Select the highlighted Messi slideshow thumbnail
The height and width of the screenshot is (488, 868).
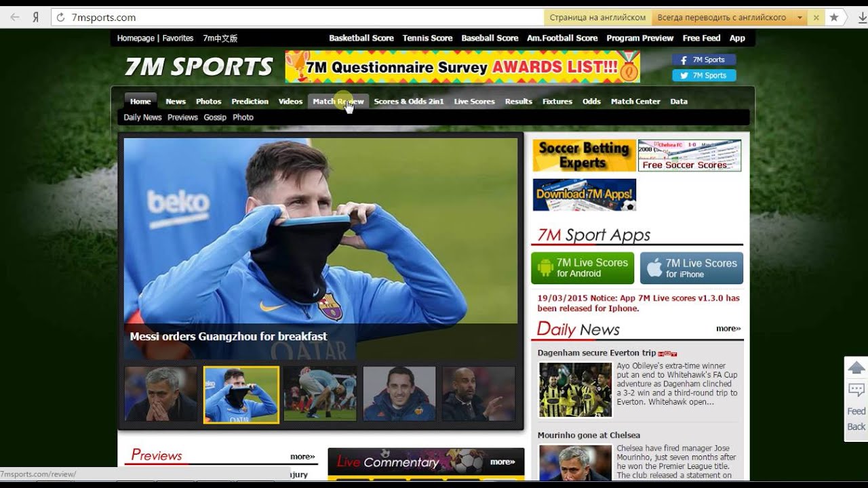[241, 394]
